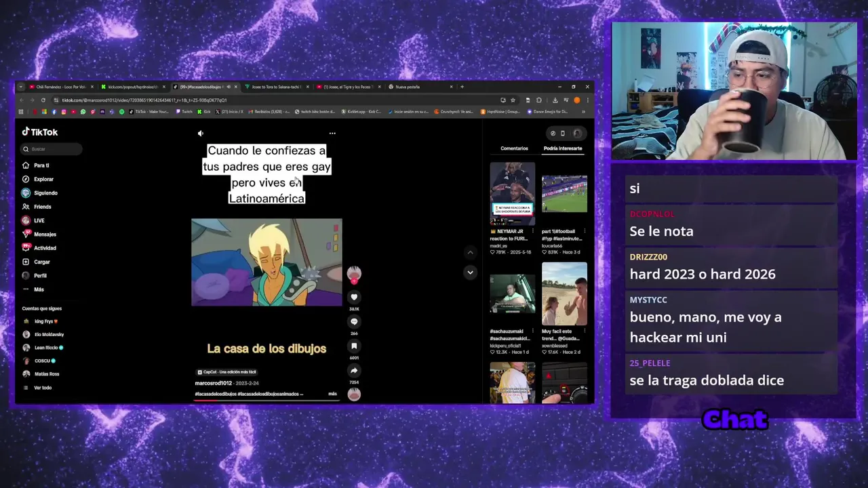Open followed account Lean Riccio
Screen dimensions: 868x488
click(43, 348)
